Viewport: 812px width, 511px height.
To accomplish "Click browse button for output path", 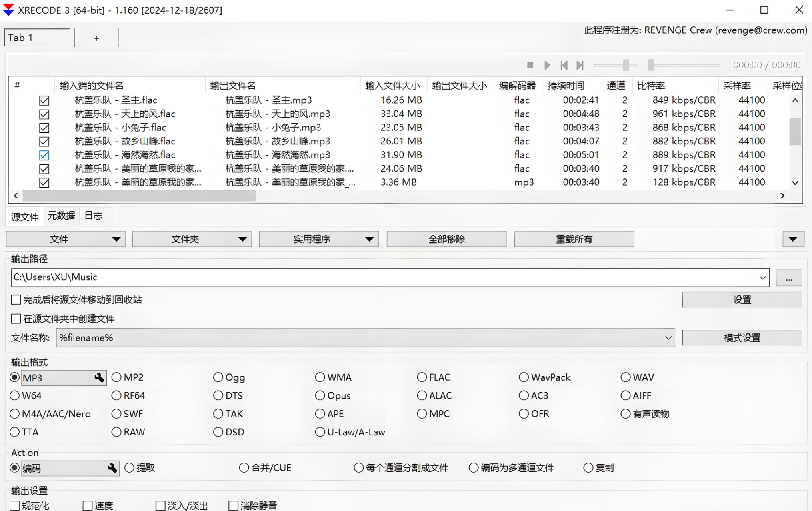I will click(789, 278).
